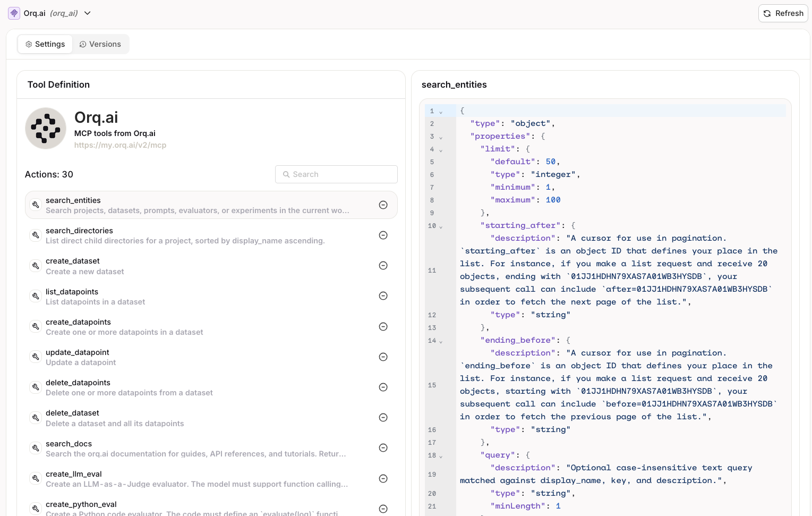Click the wrench icon for delete_datapoints

[x=36, y=387]
